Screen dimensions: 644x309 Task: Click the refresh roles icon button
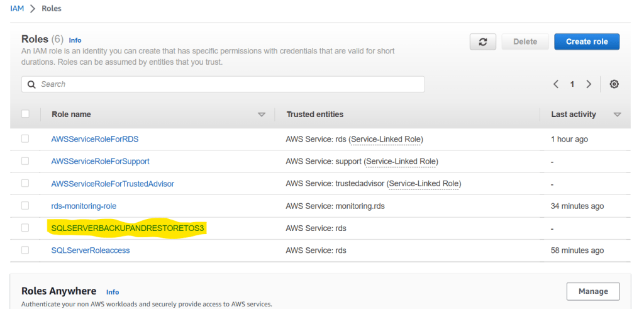pos(483,42)
